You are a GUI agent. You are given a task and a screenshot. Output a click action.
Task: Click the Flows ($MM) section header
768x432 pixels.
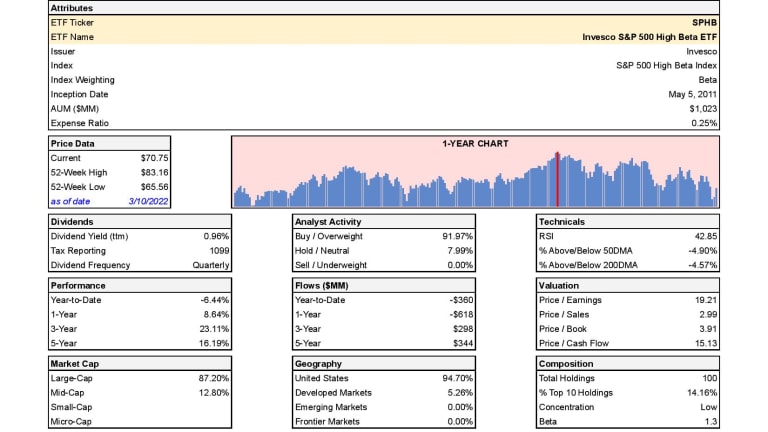321,286
